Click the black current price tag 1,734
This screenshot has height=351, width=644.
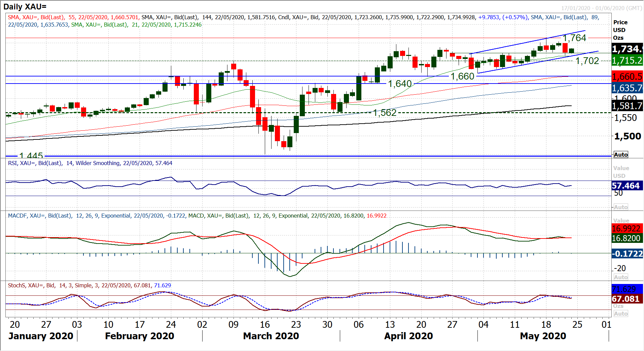coord(627,49)
